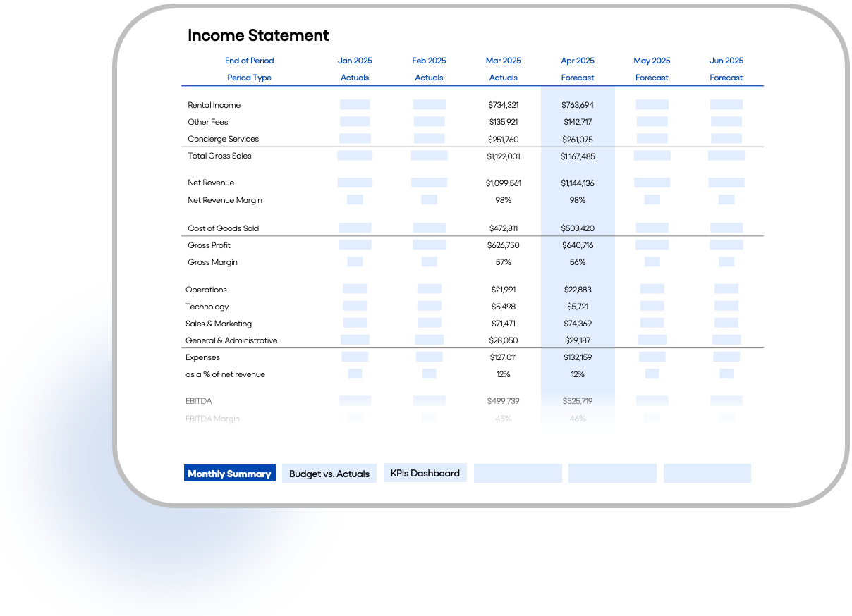The width and height of the screenshot is (852, 616).
Task: Select the Jan 2025 column header
Action: coord(355,61)
